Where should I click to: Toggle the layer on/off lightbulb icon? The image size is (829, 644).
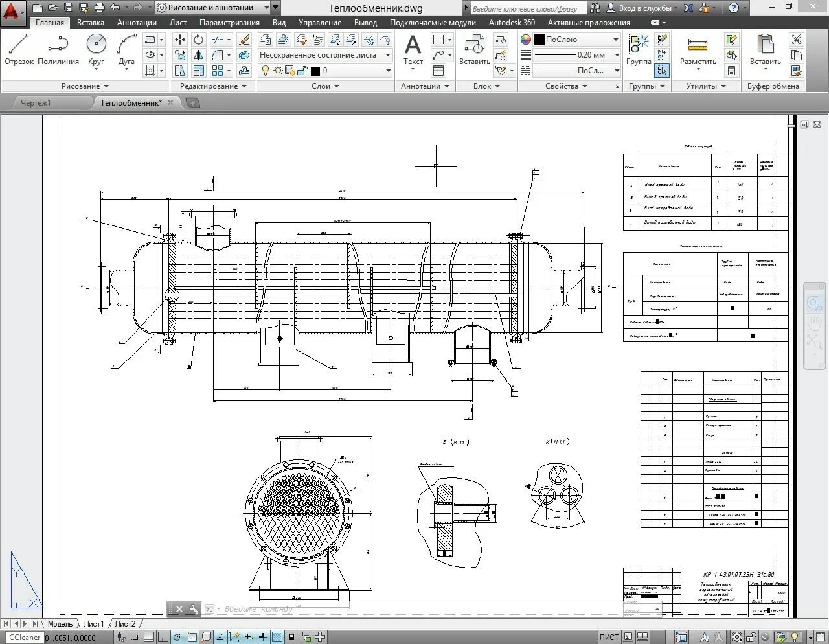click(265, 71)
